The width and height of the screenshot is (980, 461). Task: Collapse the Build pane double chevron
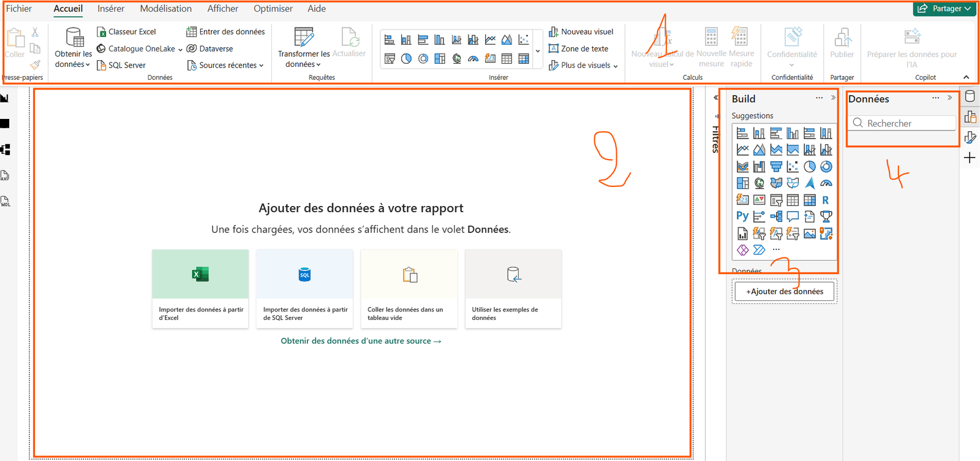833,97
